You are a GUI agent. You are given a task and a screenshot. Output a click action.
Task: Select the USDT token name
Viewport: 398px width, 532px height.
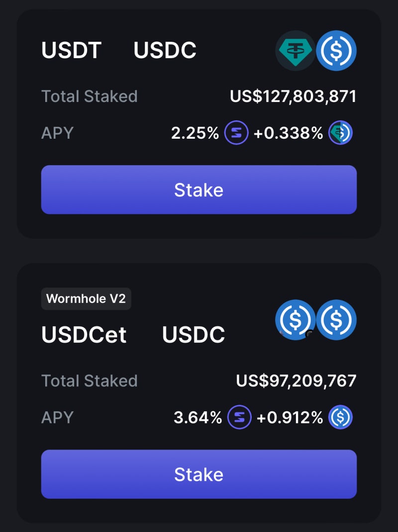[71, 50]
